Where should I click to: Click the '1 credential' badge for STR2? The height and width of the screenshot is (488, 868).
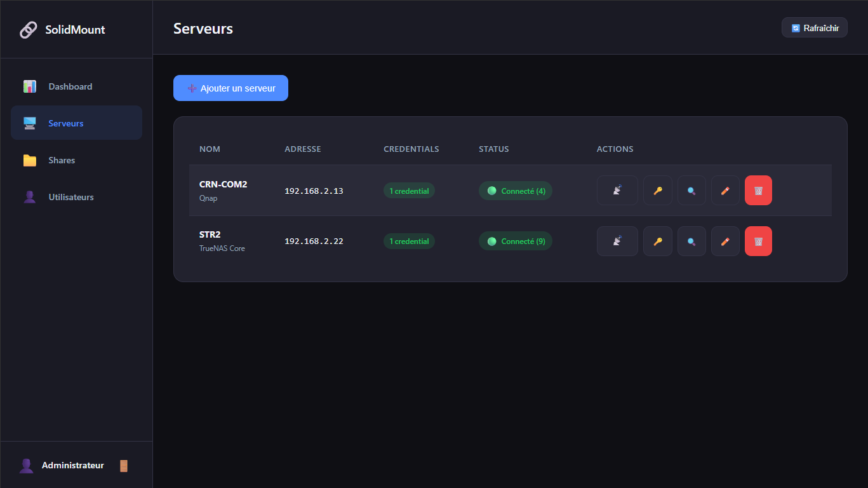point(408,241)
